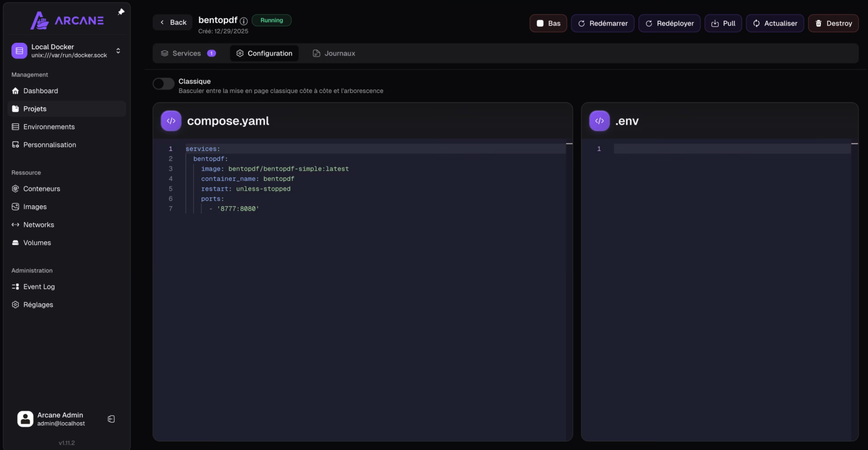Click the Arcane Admin user avatar
Viewport: 868px width, 450px height.
pyautogui.click(x=25, y=419)
